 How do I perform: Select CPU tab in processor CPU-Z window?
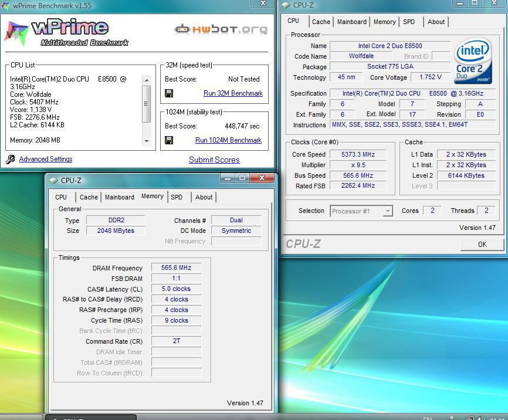click(x=293, y=21)
